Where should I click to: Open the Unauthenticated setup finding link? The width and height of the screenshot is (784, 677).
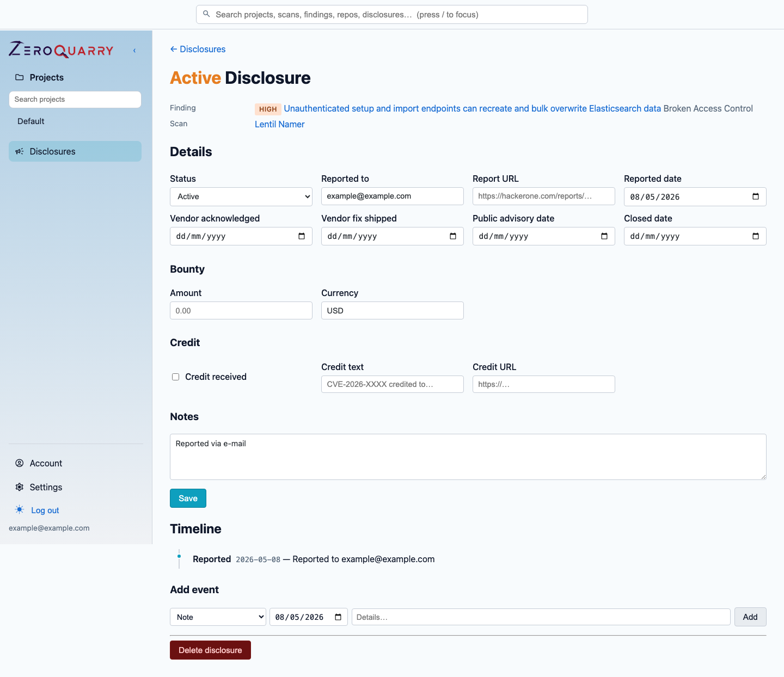tap(473, 108)
